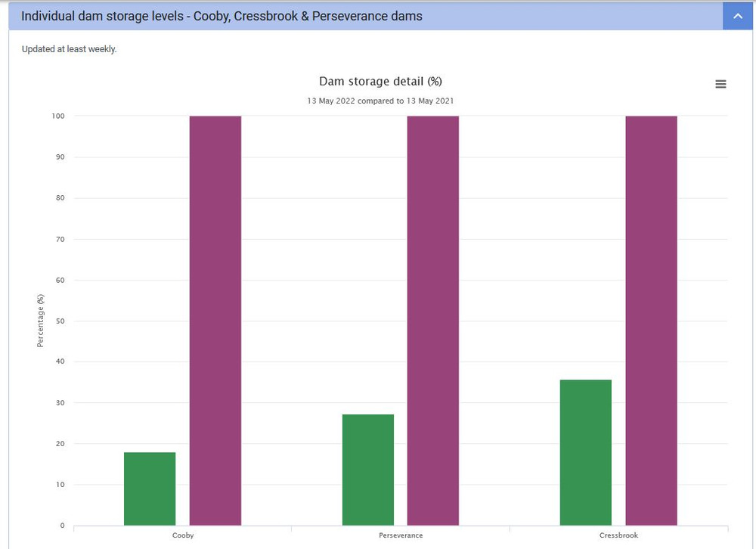The width and height of the screenshot is (756, 549).
Task: Click the purple bar for Cooby dam
Action: (x=215, y=321)
